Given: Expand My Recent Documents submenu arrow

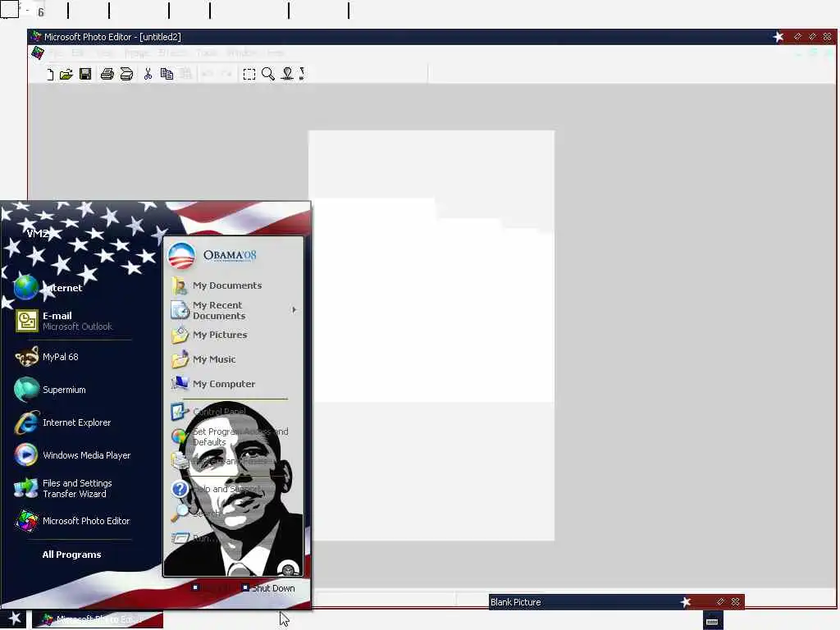Looking at the screenshot, I should [294, 310].
